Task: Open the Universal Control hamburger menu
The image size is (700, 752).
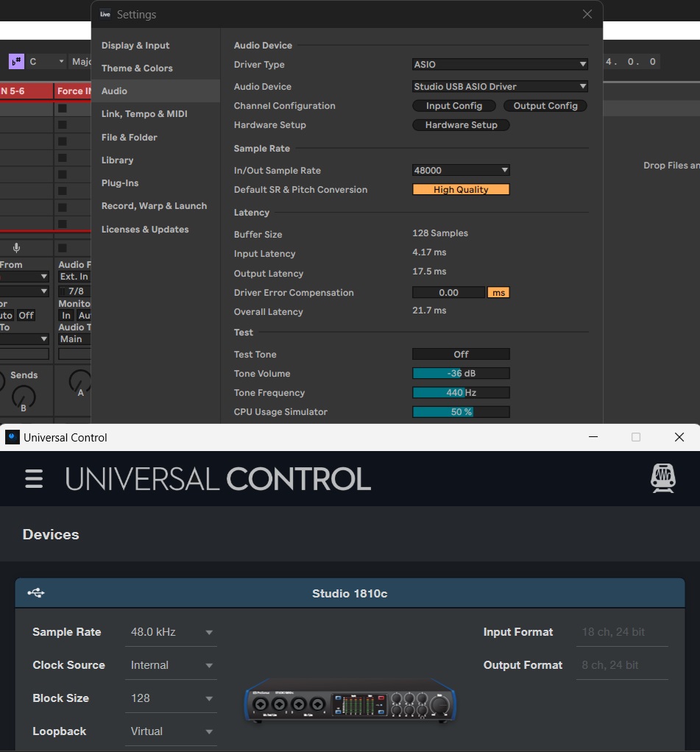Action: (34, 479)
